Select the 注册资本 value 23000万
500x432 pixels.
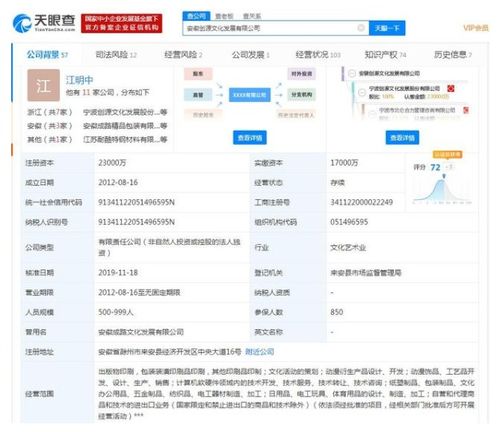[x=112, y=163]
